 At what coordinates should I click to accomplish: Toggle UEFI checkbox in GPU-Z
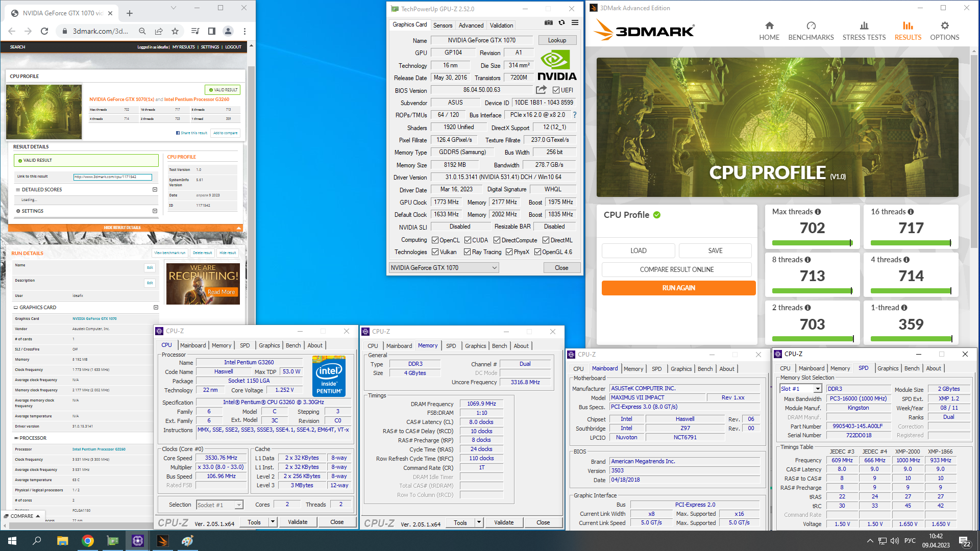[x=556, y=90]
